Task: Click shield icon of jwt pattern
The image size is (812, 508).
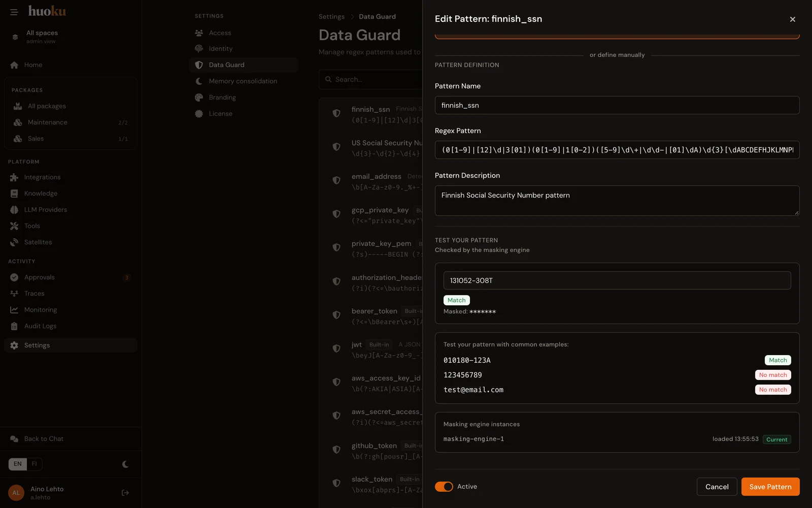Action: coord(336,348)
